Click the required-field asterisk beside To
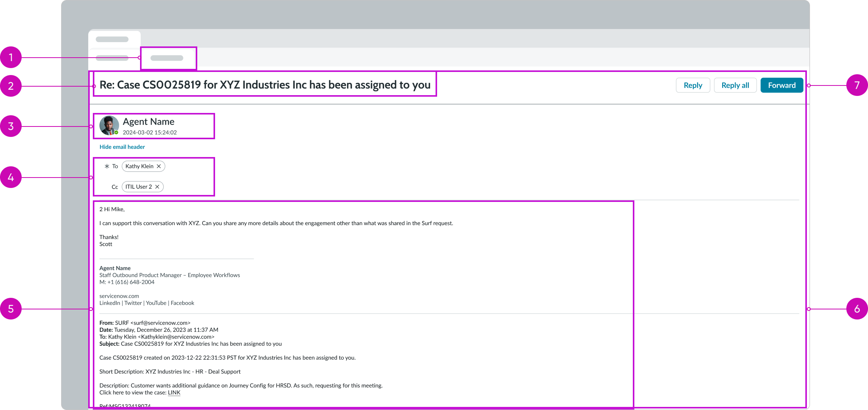This screenshot has width=868, height=410. click(x=107, y=166)
